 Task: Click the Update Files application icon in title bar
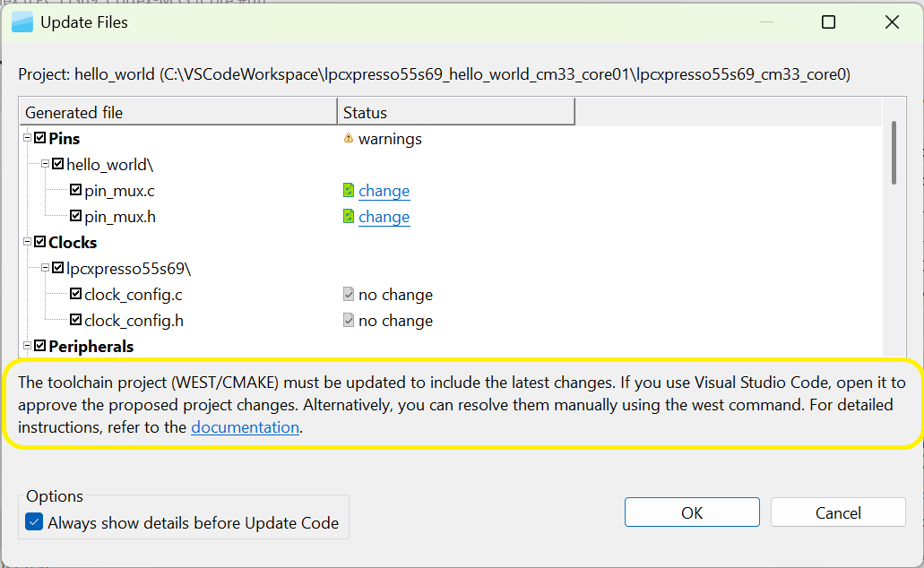[22, 21]
